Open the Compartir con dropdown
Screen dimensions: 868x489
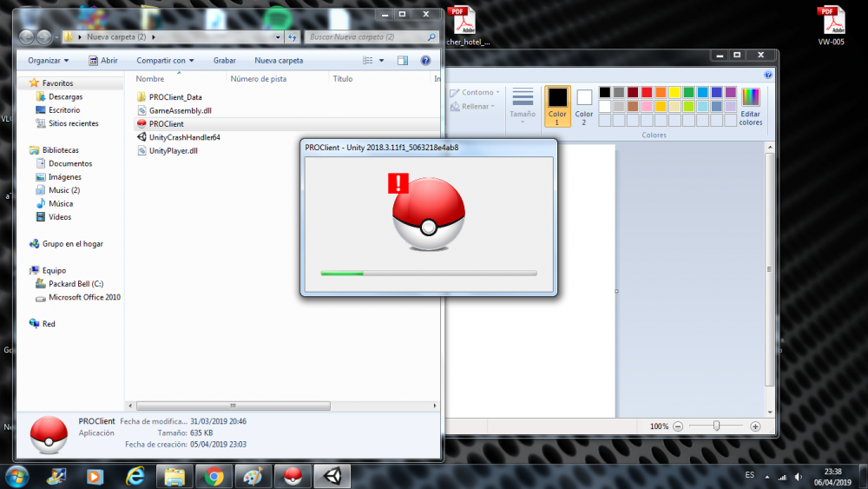click(x=165, y=61)
